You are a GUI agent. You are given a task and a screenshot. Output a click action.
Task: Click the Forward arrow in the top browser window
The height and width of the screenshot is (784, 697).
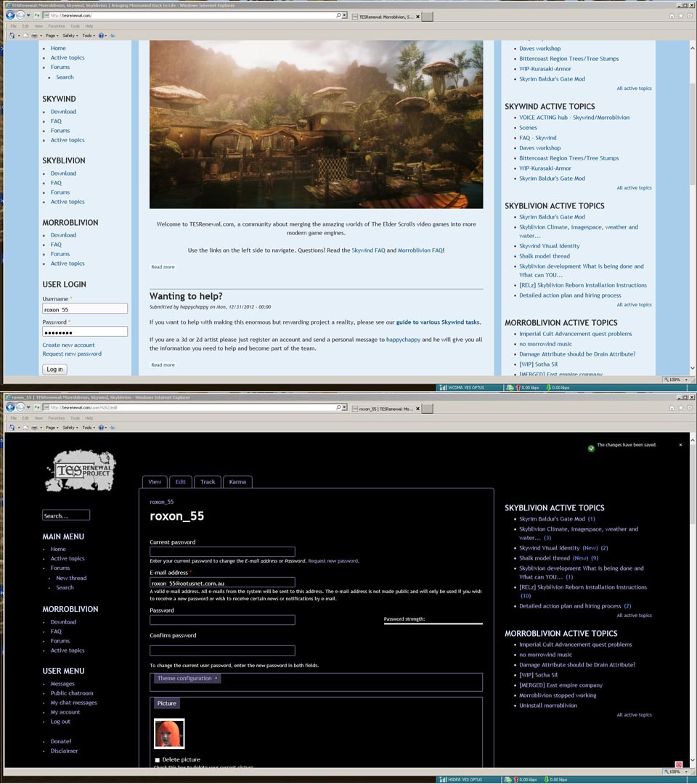(x=20, y=15)
